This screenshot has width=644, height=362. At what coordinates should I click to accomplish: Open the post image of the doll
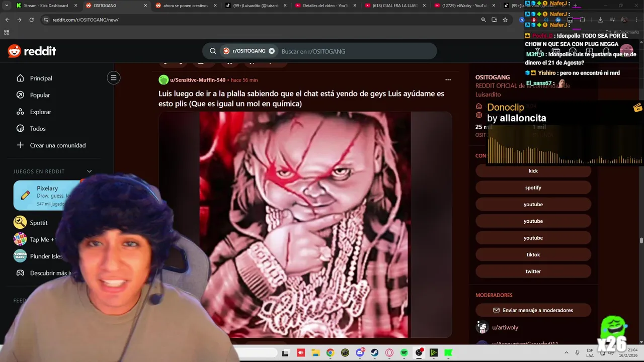point(305,224)
